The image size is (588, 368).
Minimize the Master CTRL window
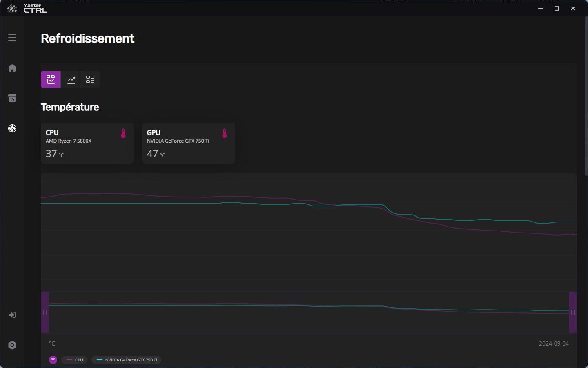point(540,8)
